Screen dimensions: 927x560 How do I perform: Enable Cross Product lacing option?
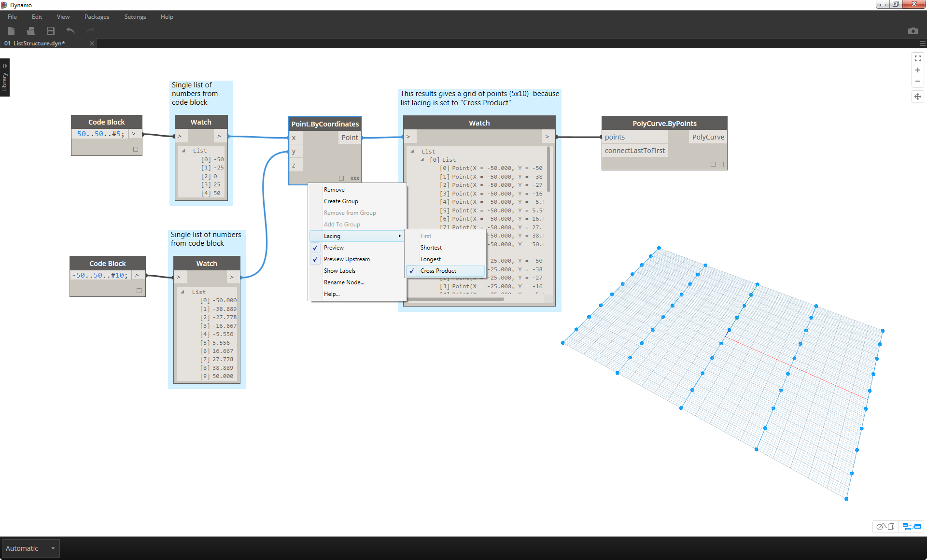click(437, 270)
